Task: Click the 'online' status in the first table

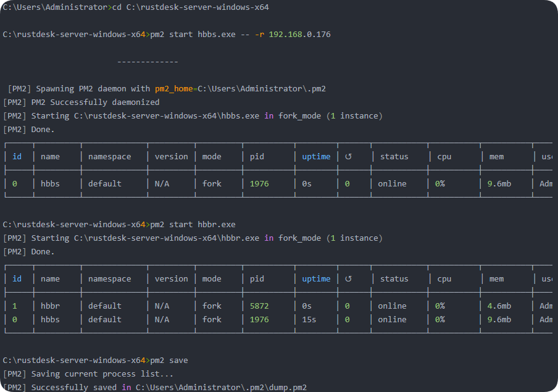Action: pos(392,184)
